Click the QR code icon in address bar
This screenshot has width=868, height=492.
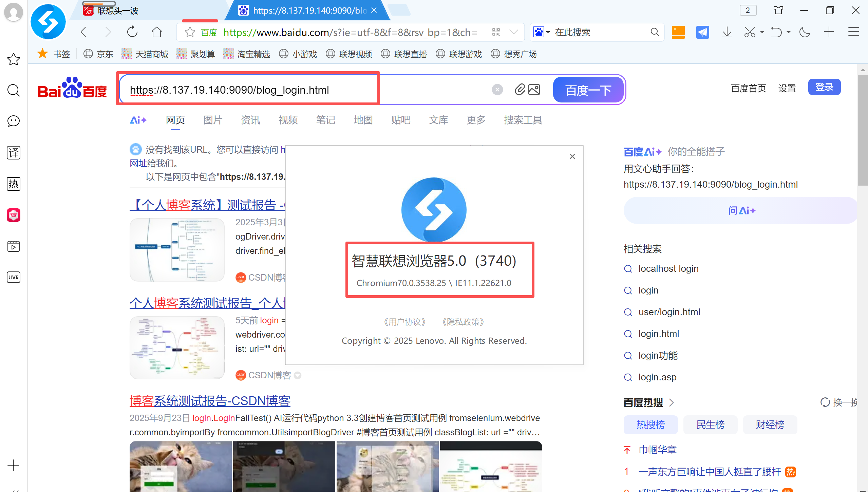496,32
